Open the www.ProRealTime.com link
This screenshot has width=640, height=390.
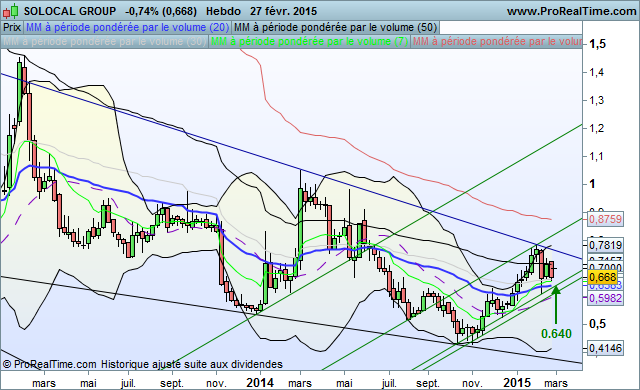tap(571, 11)
